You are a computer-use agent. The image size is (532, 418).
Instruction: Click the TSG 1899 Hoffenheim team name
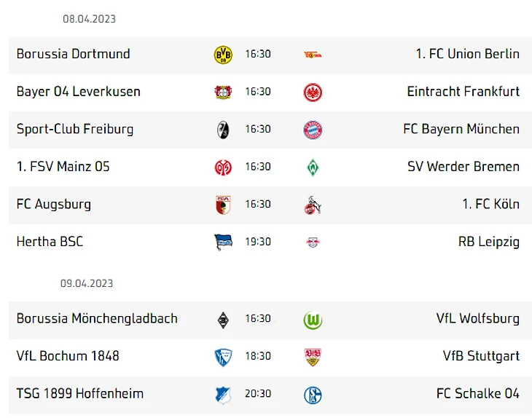[x=80, y=393]
